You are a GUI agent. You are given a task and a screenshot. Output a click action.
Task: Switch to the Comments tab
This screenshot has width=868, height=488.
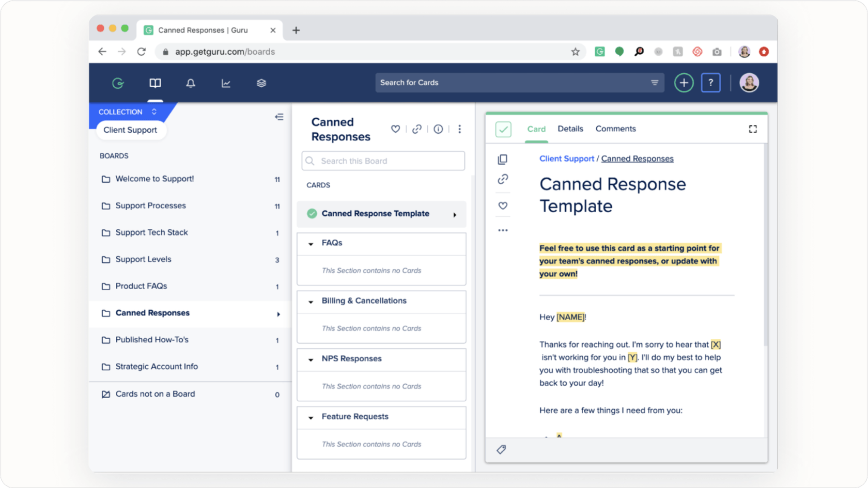(615, 129)
